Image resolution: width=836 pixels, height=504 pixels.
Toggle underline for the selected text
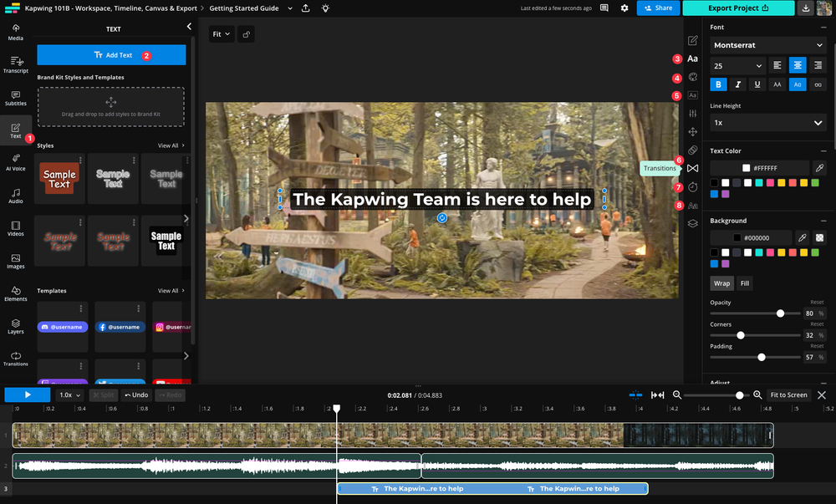tap(757, 84)
